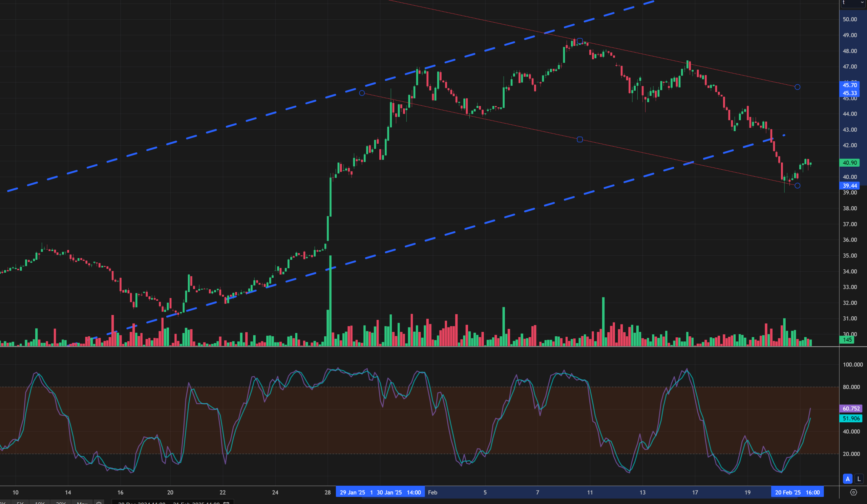Click the 32.00 price axis value
Viewport: 867px width, 504px height.
coord(849,303)
